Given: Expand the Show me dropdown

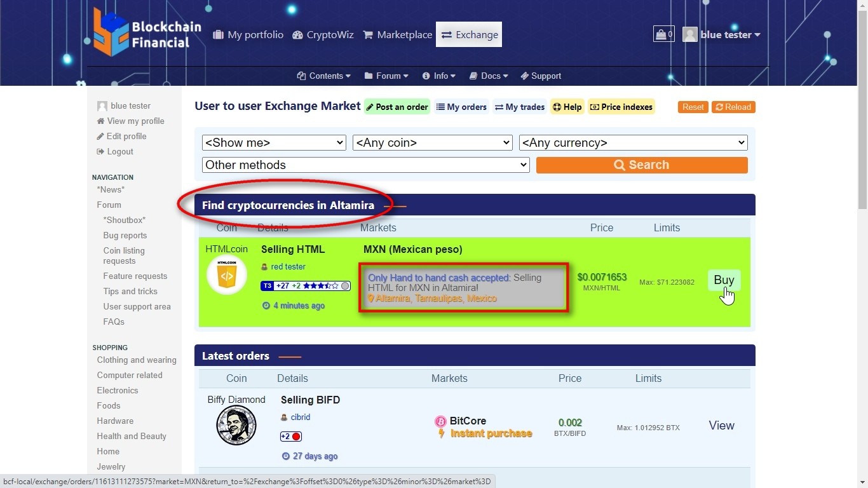Looking at the screenshot, I should click(274, 143).
